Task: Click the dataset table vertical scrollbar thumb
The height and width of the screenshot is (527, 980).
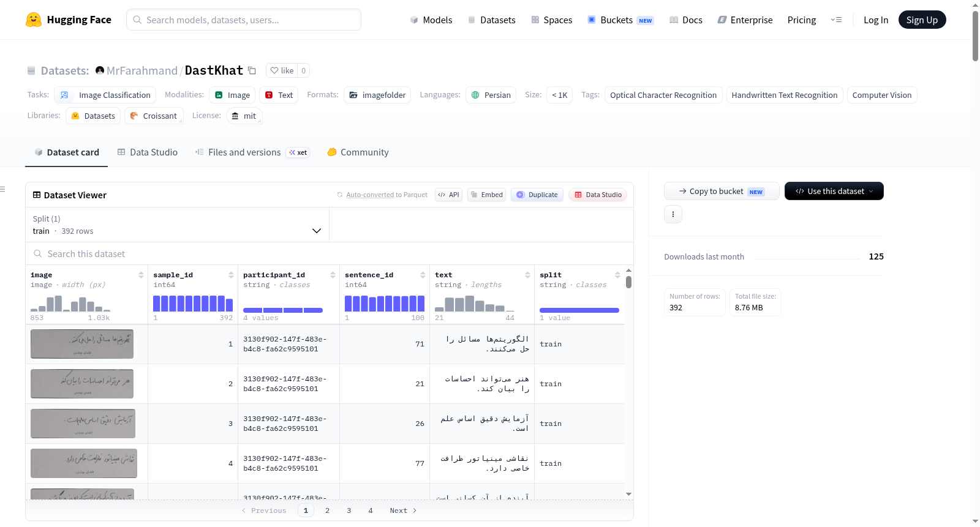Action: click(x=628, y=282)
